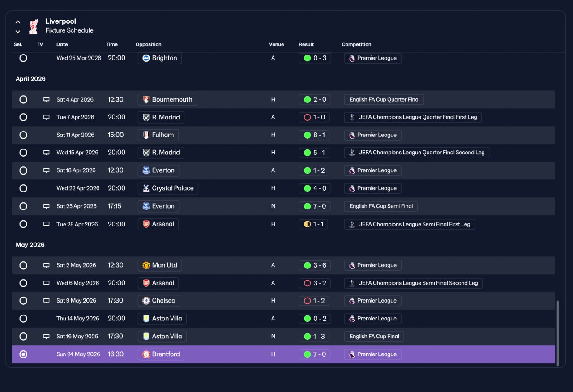
Task: Click the Crystal Palace crest icon
Action: tap(146, 188)
